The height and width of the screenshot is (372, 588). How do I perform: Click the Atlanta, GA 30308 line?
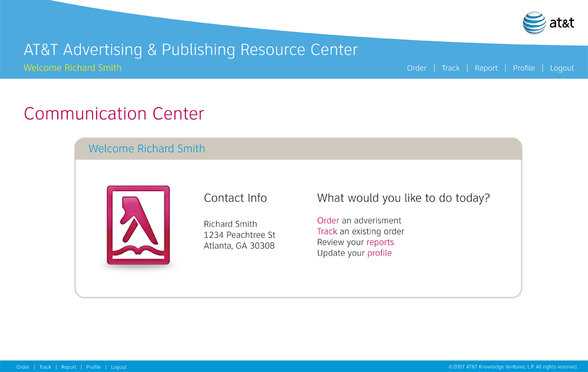click(x=239, y=246)
